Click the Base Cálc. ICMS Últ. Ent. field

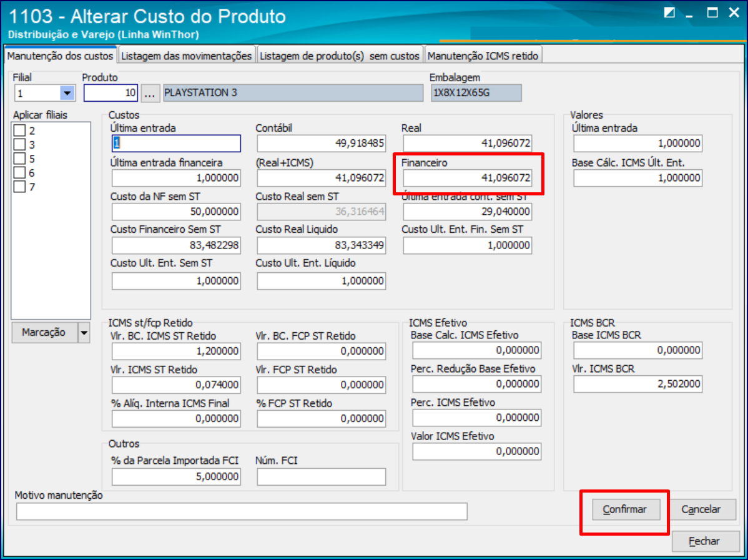[638, 178]
